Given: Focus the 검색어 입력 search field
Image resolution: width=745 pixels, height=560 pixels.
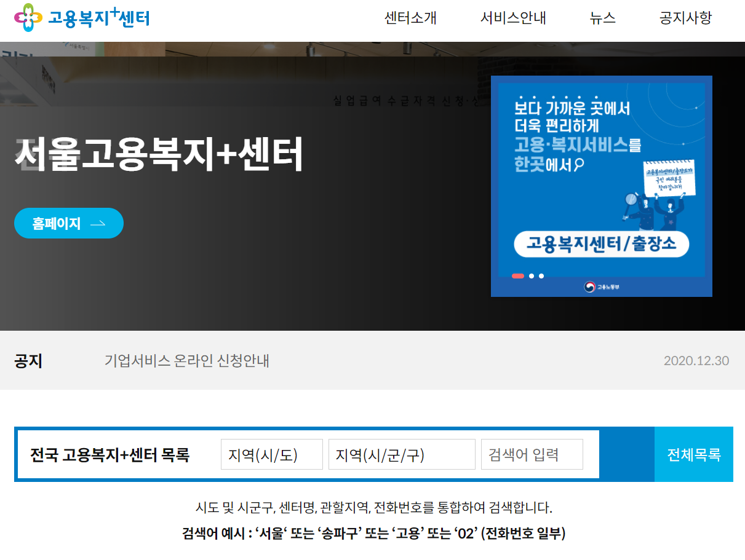Looking at the screenshot, I should pos(532,454).
